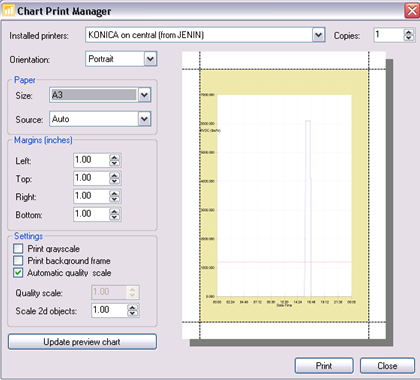
Task: Click the chart print preview page
Action: pos(284,195)
